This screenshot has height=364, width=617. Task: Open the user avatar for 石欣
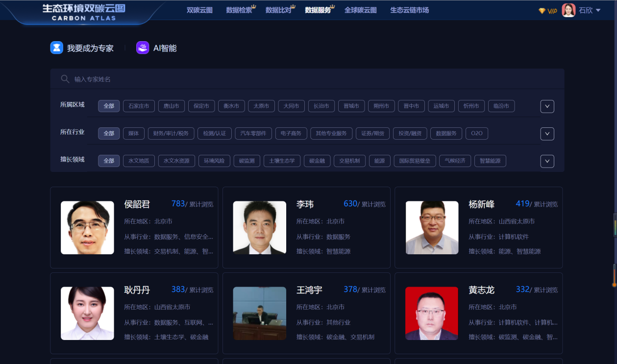(x=568, y=10)
